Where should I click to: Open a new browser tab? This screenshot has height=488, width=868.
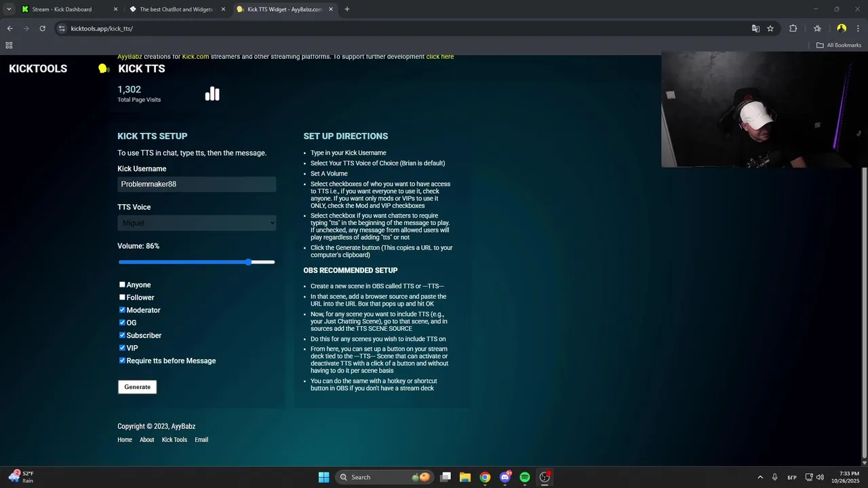(347, 9)
